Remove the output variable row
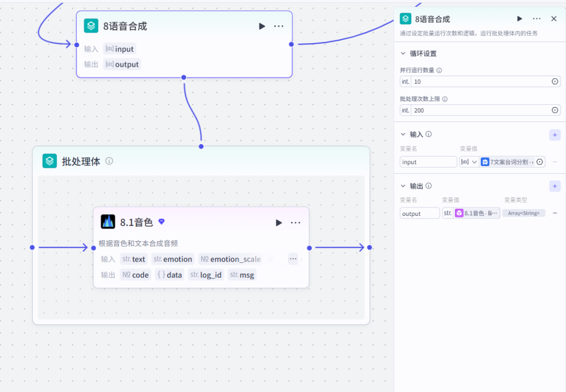Viewport: 566px width, 392px height. click(555, 213)
